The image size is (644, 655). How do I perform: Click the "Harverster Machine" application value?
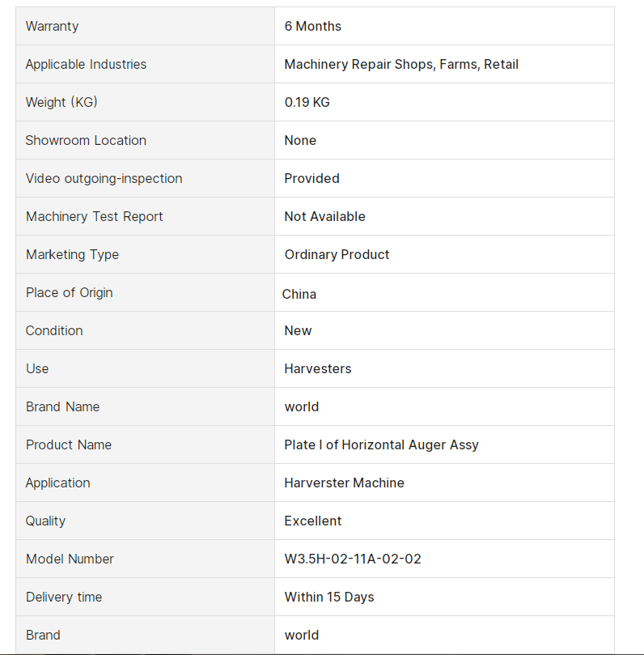tap(344, 483)
